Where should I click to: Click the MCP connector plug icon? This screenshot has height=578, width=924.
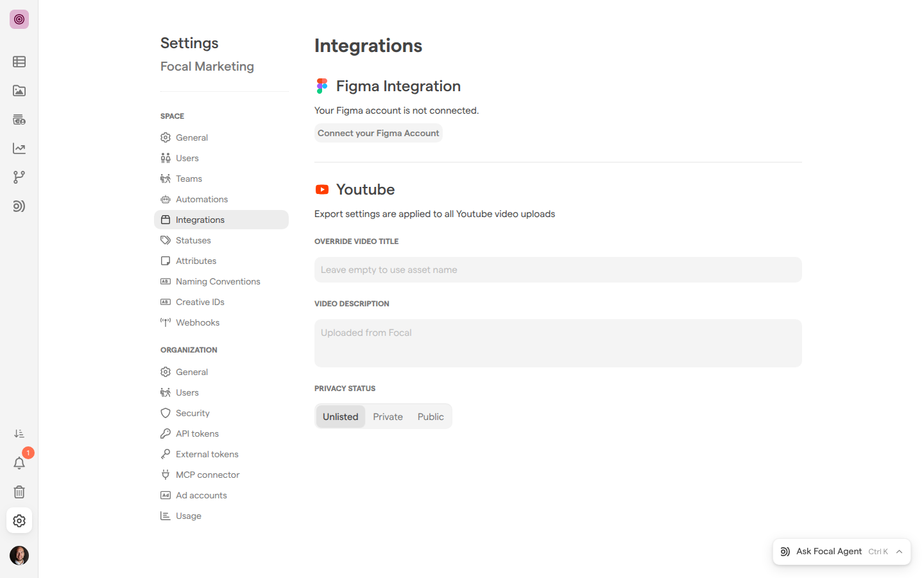[x=166, y=475]
